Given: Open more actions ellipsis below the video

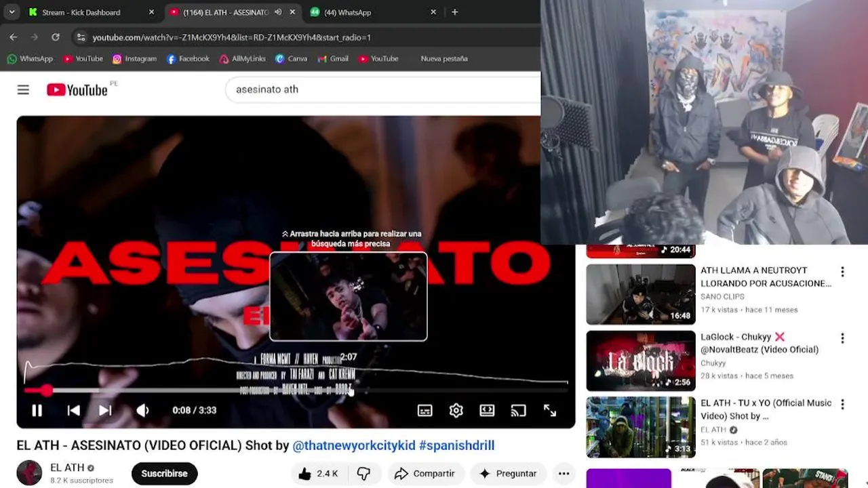Looking at the screenshot, I should (564, 474).
